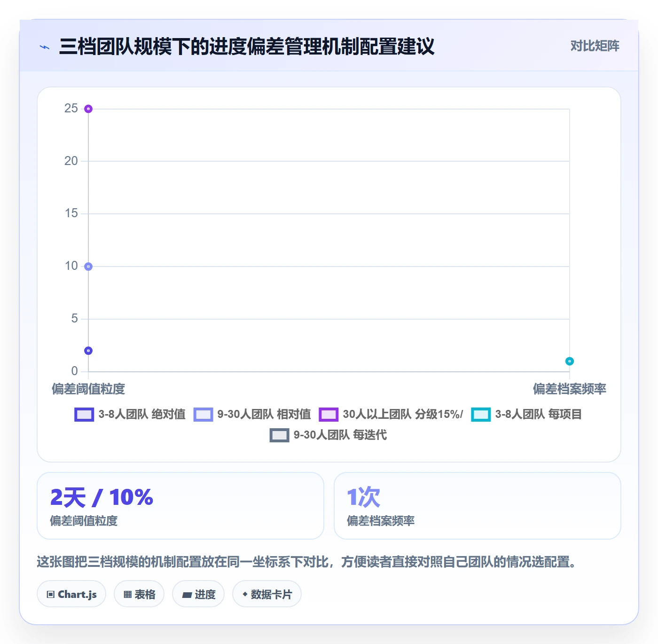
Task: Click the y-axis value 0
Action: [74, 371]
